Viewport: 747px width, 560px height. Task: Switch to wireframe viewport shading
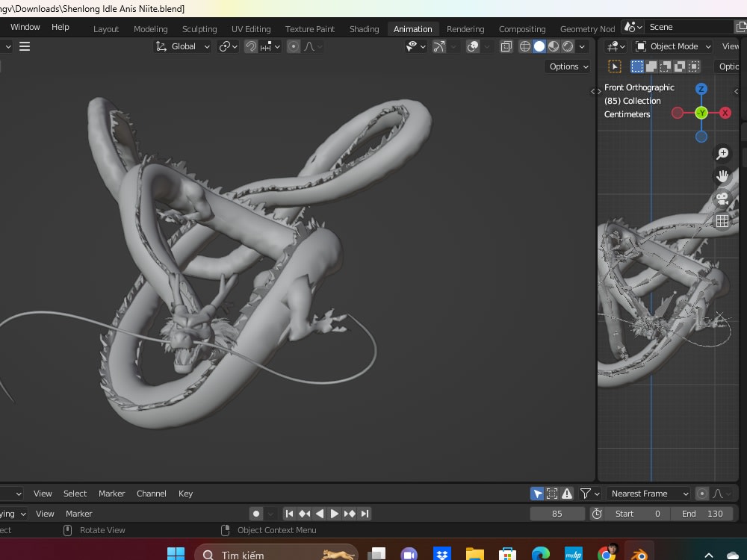click(524, 46)
